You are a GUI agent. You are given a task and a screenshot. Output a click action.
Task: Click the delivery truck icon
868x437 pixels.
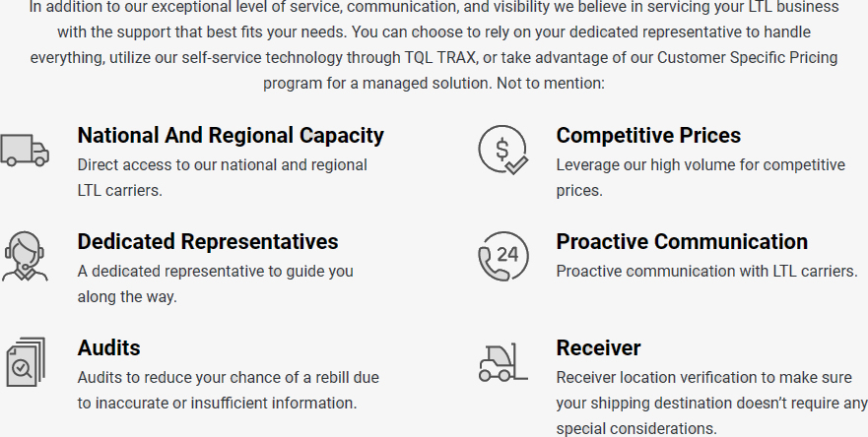25,150
